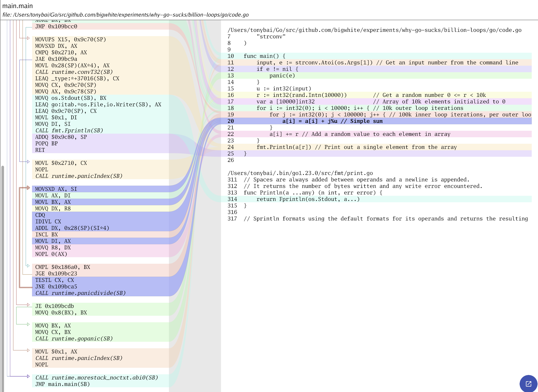Click the jump arrow at MOVQ BX, AX block
Image resolution: width=538 pixels, height=392 pixels.
click(x=28, y=324)
